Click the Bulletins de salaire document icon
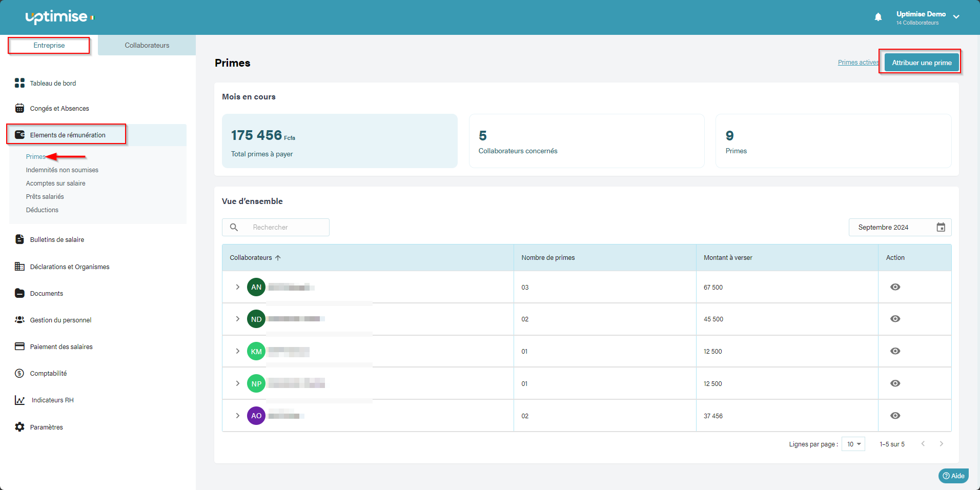The width and height of the screenshot is (980, 490). click(19, 239)
